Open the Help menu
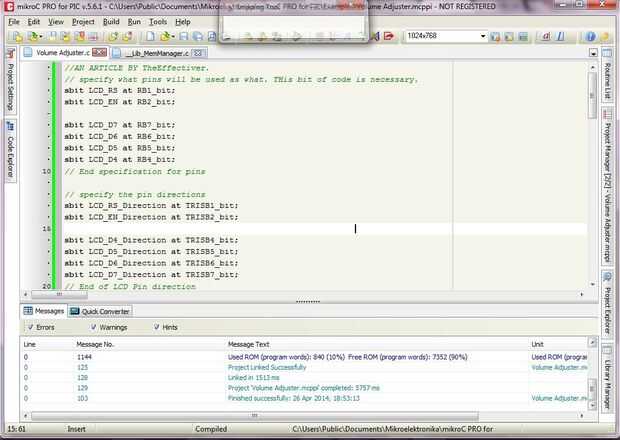The height and width of the screenshot is (440, 620). pos(183,22)
